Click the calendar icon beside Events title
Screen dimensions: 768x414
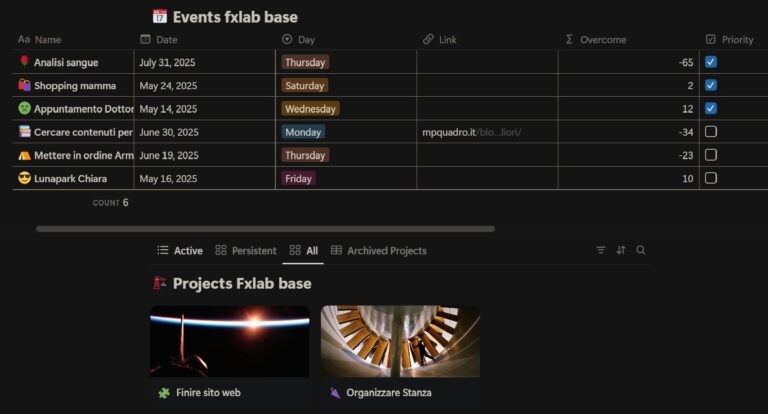[159, 16]
